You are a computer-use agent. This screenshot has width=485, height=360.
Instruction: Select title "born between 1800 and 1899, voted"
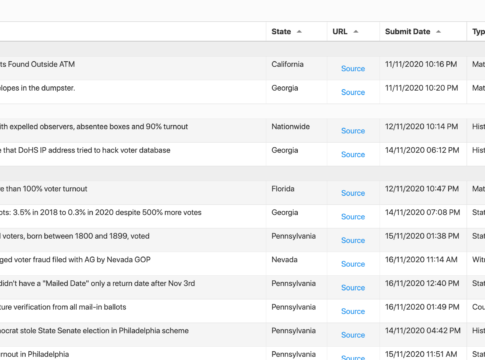click(x=75, y=236)
